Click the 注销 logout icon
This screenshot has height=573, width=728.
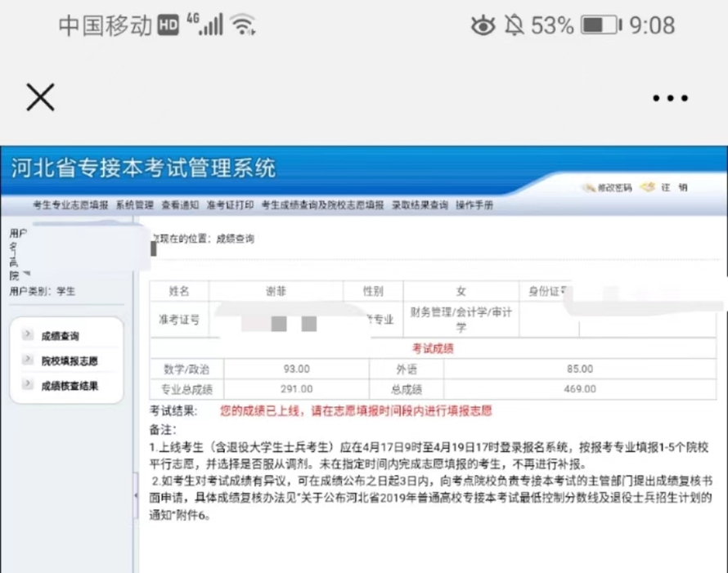(x=648, y=187)
